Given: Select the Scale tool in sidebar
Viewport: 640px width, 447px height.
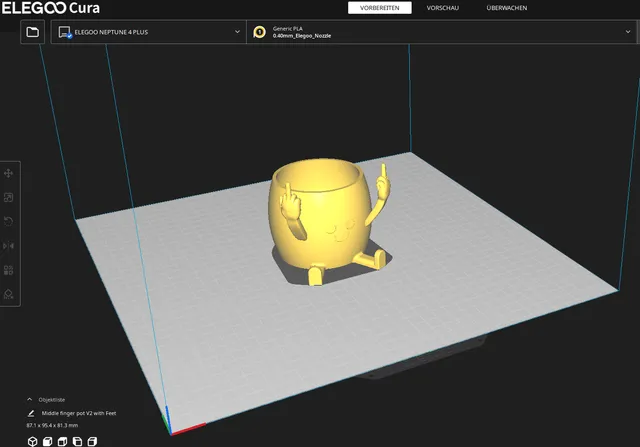Looking at the screenshot, I should [x=8, y=198].
